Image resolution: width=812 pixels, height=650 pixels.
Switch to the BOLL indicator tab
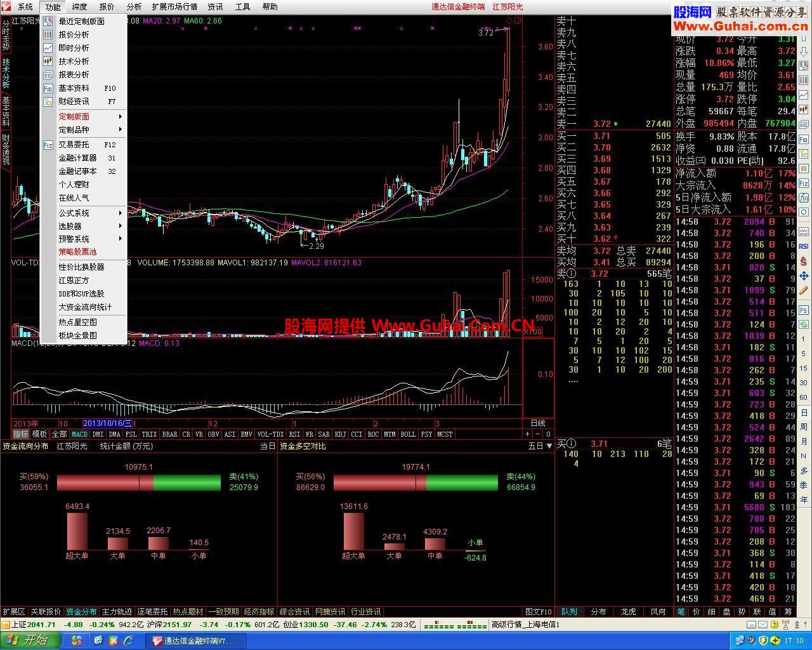(408, 434)
